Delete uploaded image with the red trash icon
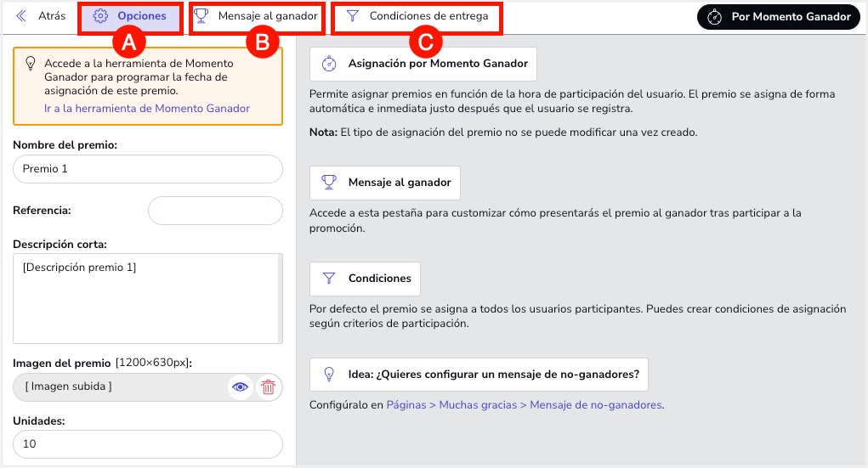The image size is (868, 468). point(269,387)
